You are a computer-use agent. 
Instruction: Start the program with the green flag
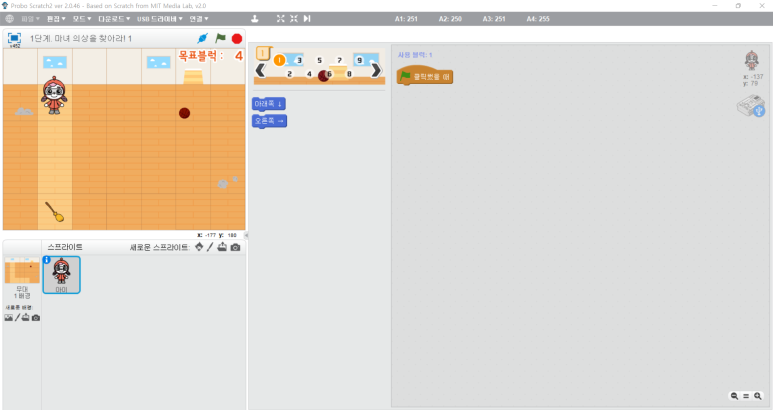pyautogui.click(x=220, y=38)
